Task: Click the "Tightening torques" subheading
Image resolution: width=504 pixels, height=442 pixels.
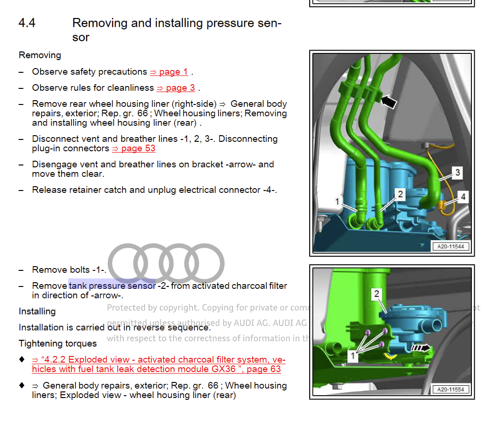Action: pos(58,344)
